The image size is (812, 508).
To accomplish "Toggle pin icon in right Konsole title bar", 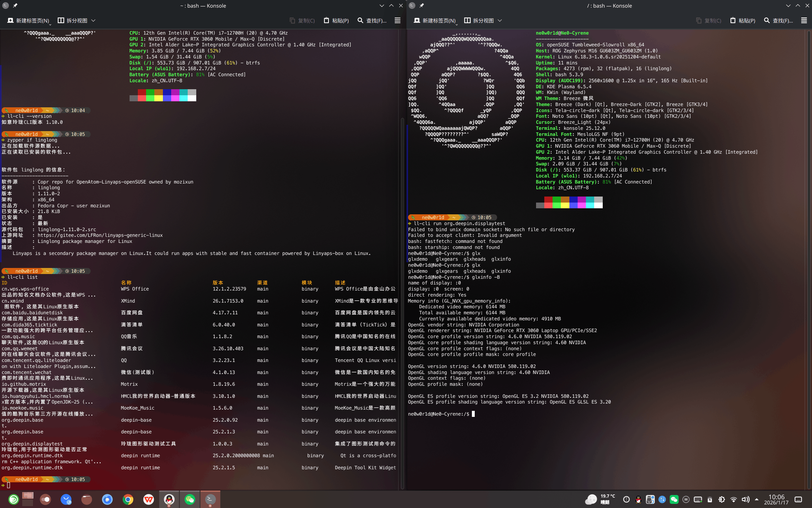I will (x=422, y=5).
